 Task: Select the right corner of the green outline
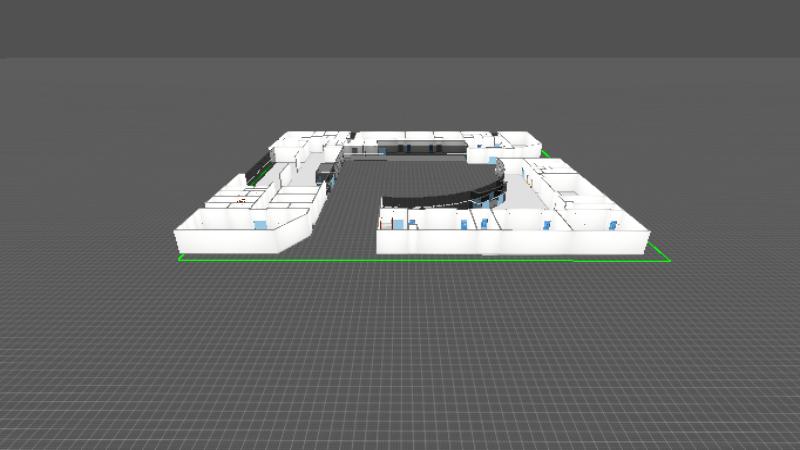coord(669,260)
